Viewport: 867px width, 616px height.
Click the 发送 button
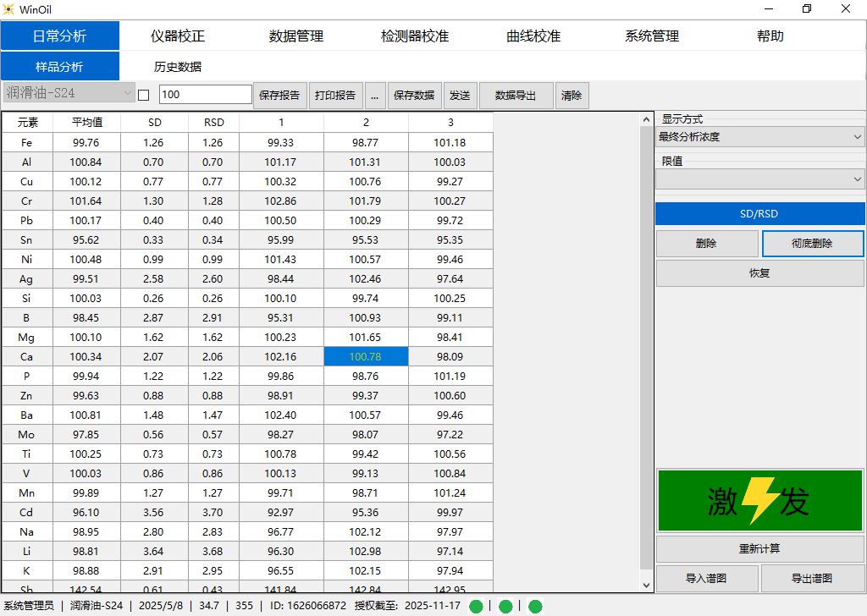460,95
